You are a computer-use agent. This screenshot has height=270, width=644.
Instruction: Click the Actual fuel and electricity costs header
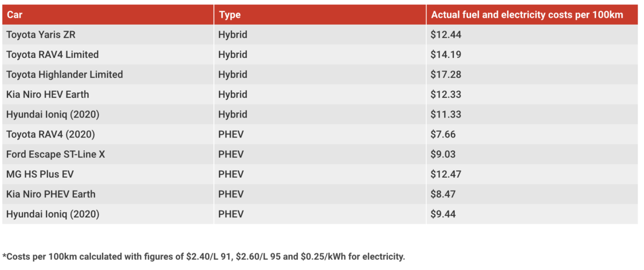point(526,14)
